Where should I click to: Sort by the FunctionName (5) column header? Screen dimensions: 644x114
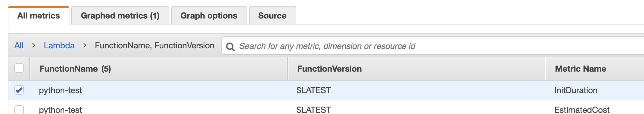(75, 69)
